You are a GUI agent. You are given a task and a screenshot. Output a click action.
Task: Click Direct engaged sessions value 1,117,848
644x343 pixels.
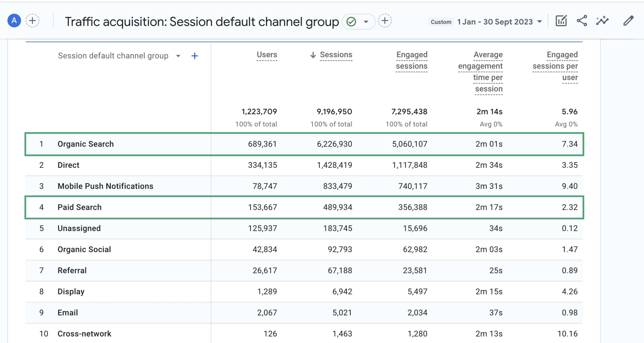pyautogui.click(x=410, y=165)
